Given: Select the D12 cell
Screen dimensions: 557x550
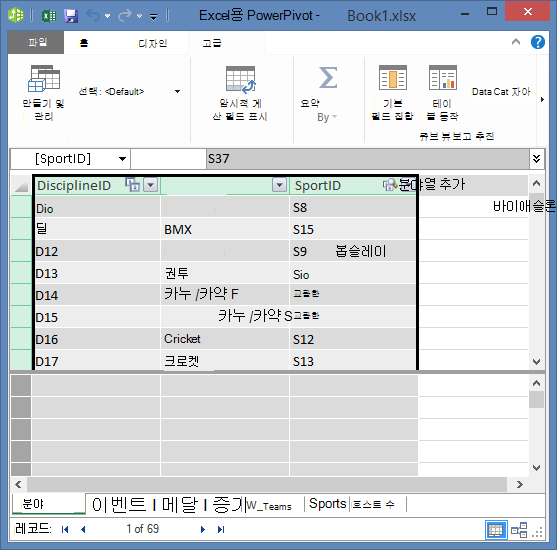Looking at the screenshot, I should pos(97,251).
